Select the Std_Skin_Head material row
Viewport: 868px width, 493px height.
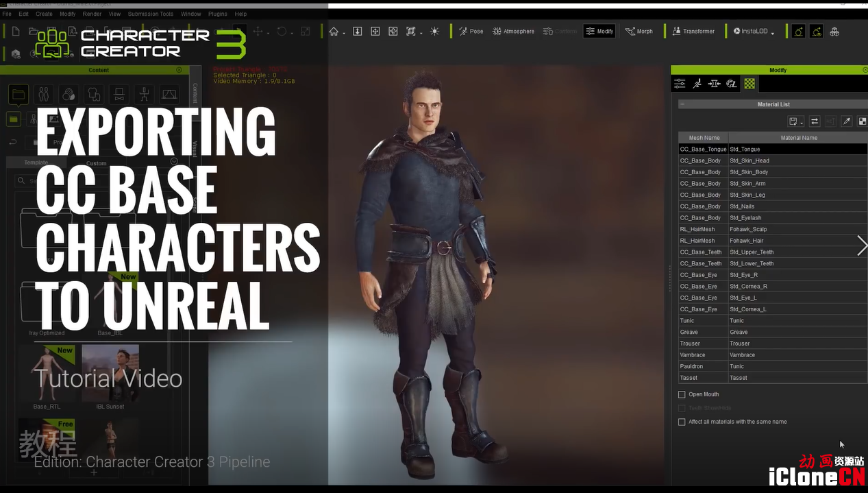pyautogui.click(x=773, y=160)
